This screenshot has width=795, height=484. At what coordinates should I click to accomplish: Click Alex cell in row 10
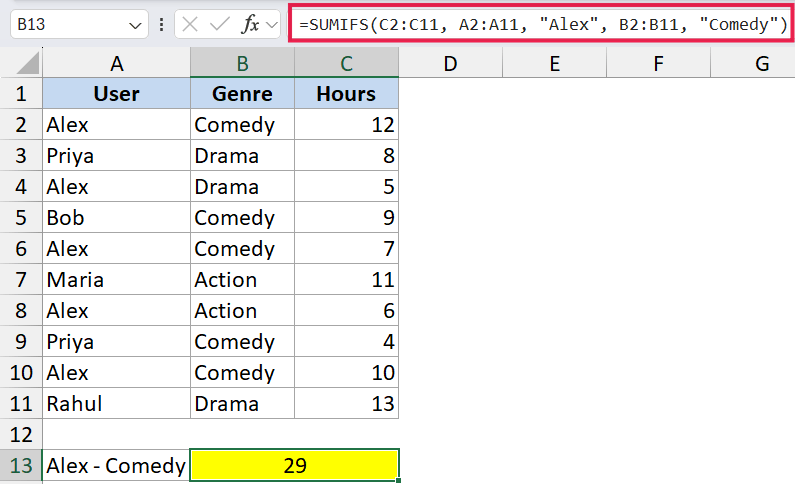(117, 373)
